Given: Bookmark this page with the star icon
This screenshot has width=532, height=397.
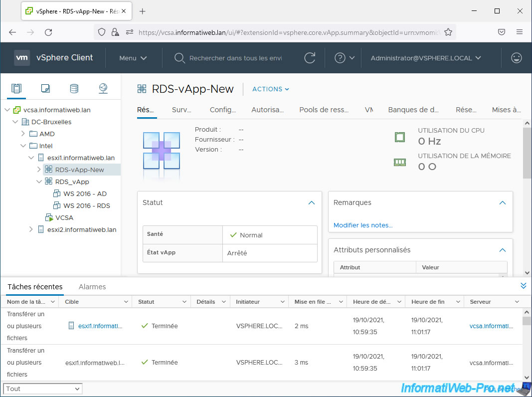Looking at the screenshot, I should (x=448, y=32).
